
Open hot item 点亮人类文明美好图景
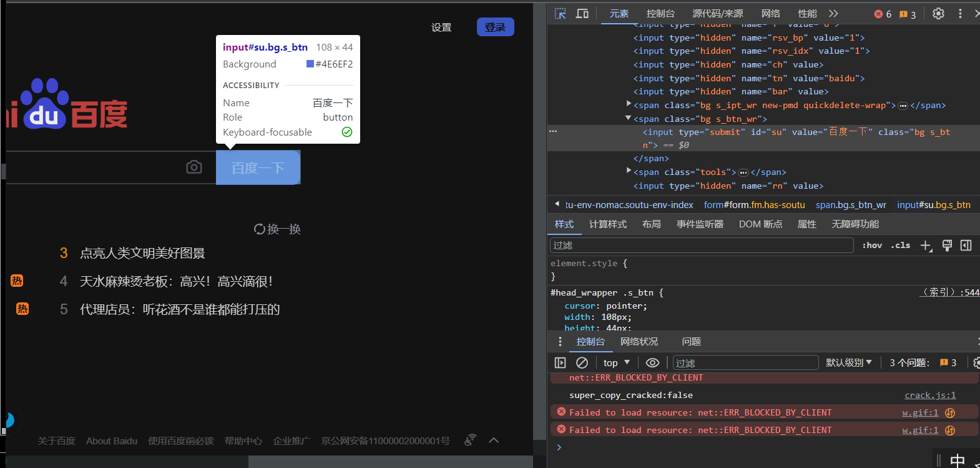tap(142, 253)
